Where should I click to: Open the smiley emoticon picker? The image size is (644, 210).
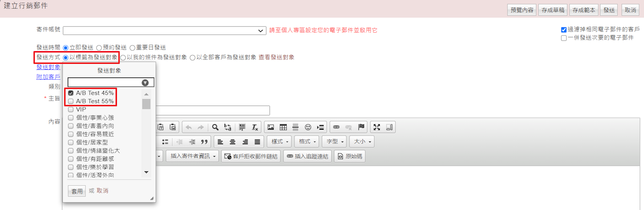coord(308,127)
